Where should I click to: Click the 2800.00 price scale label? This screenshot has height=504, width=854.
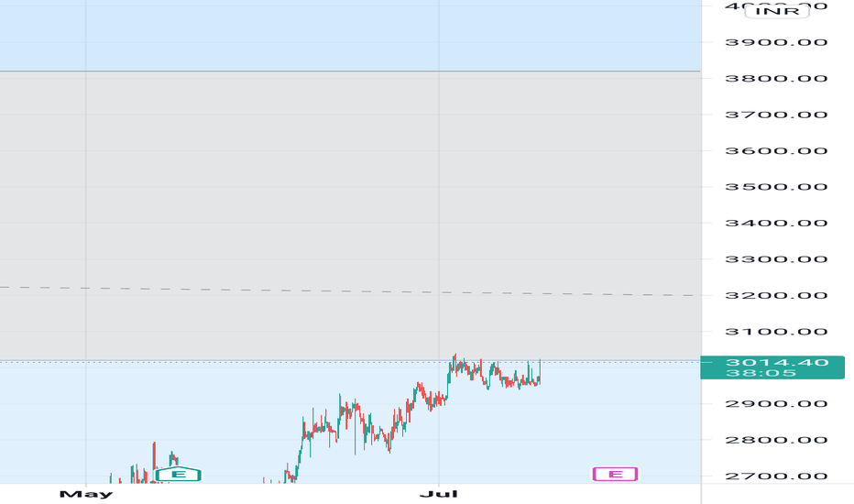[x=777, y=440]
